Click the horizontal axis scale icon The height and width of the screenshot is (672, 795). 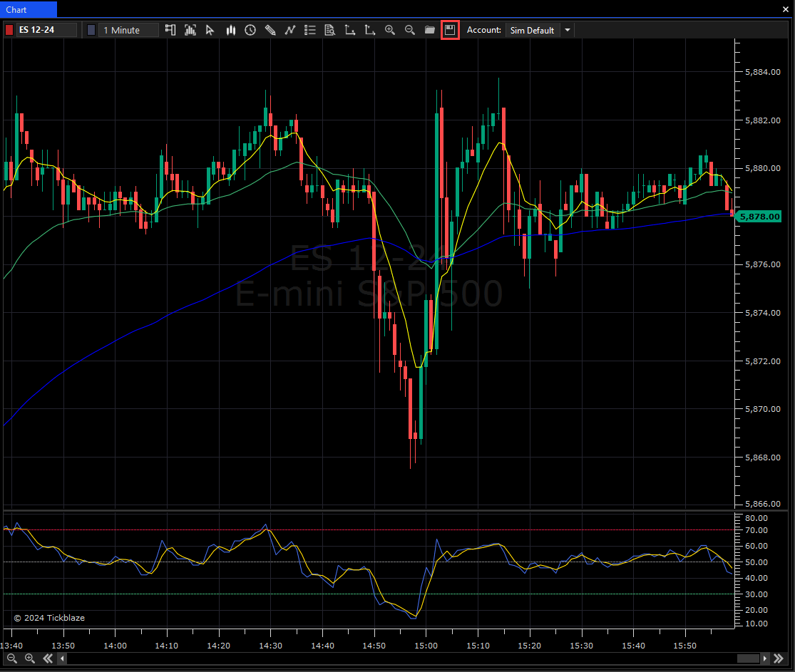350,30
